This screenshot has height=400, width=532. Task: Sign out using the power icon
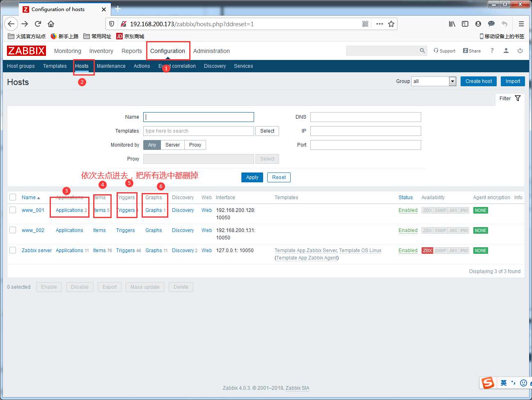(x=520, y=51)
